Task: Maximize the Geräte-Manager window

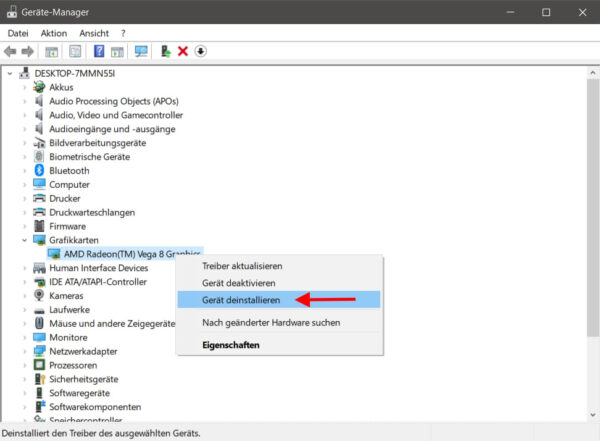Action: click(x=546, y=12)
